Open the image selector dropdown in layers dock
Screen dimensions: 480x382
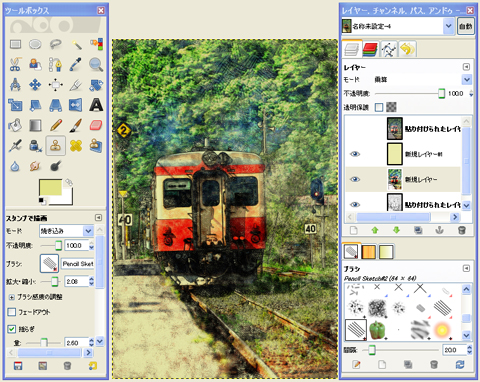pos(449,26)
